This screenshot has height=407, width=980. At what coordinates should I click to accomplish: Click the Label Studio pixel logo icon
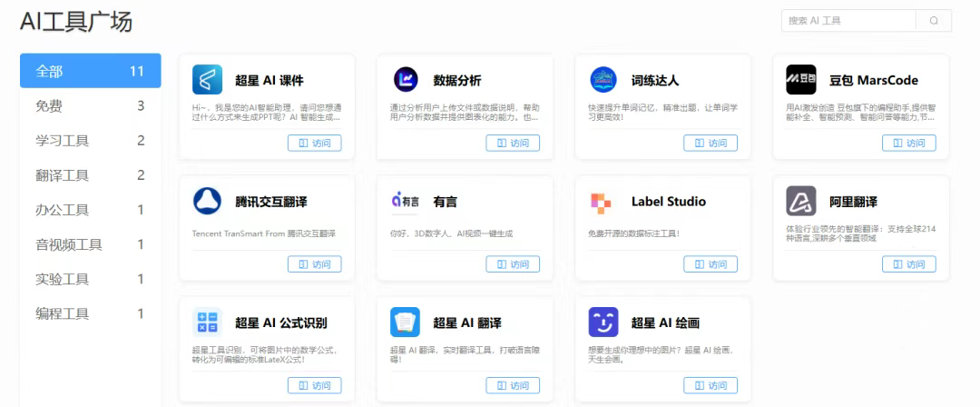[x=601, y=202]
